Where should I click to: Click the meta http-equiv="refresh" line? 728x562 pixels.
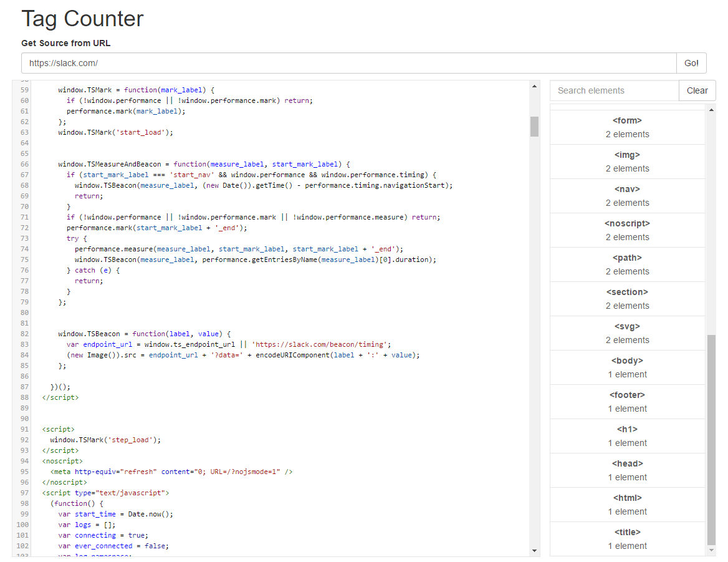(x=171, y=472)
